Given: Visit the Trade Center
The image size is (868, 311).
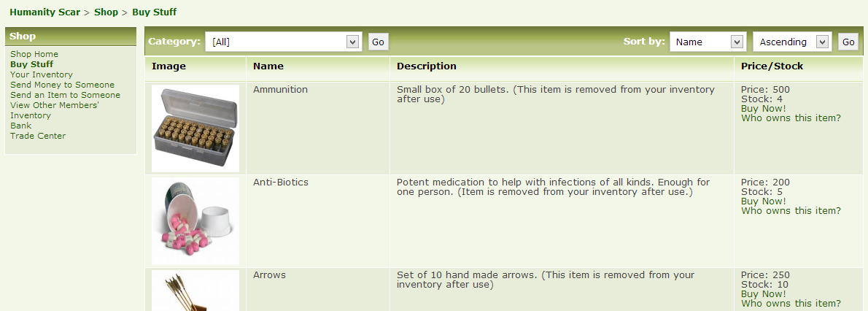Looking at the screenshot, I should pos(38,136).
